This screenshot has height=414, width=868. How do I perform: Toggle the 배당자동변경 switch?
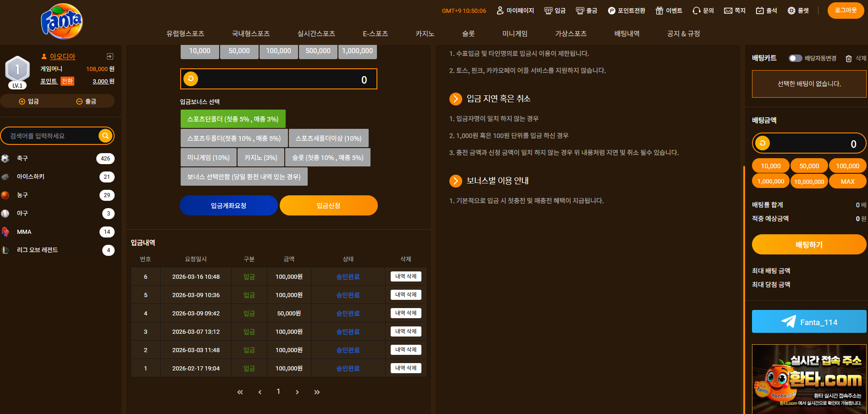796,58
